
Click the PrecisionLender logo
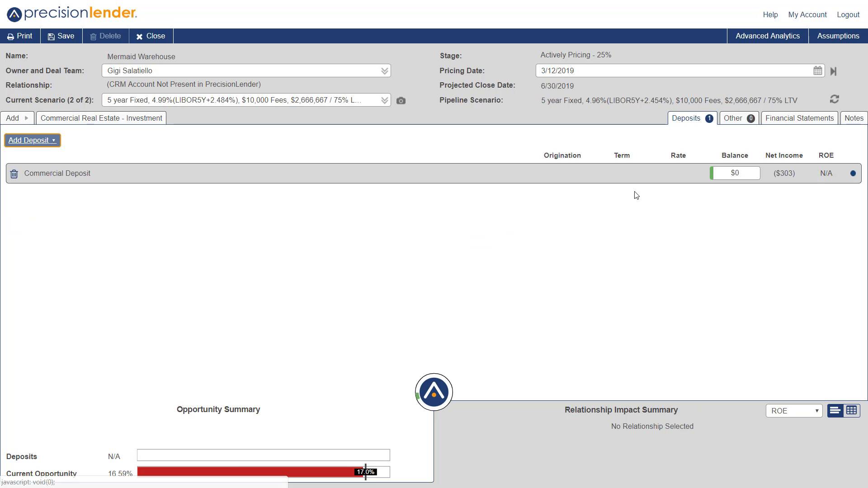tap(71, 13)
